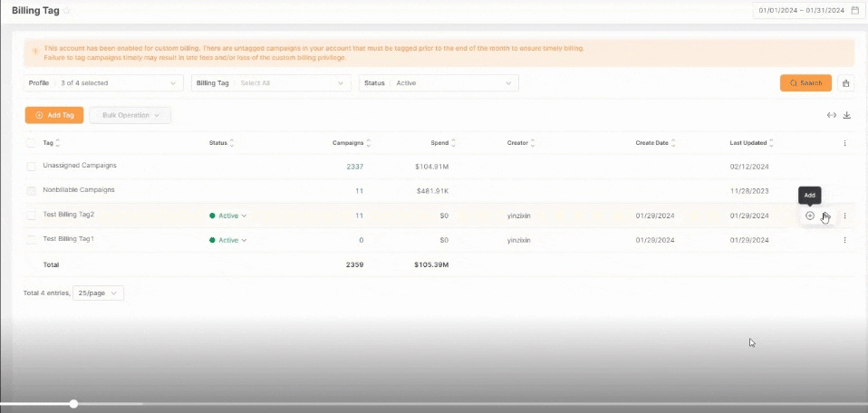Open Active status menu for Test Billing Tag1

coord(228,240)
